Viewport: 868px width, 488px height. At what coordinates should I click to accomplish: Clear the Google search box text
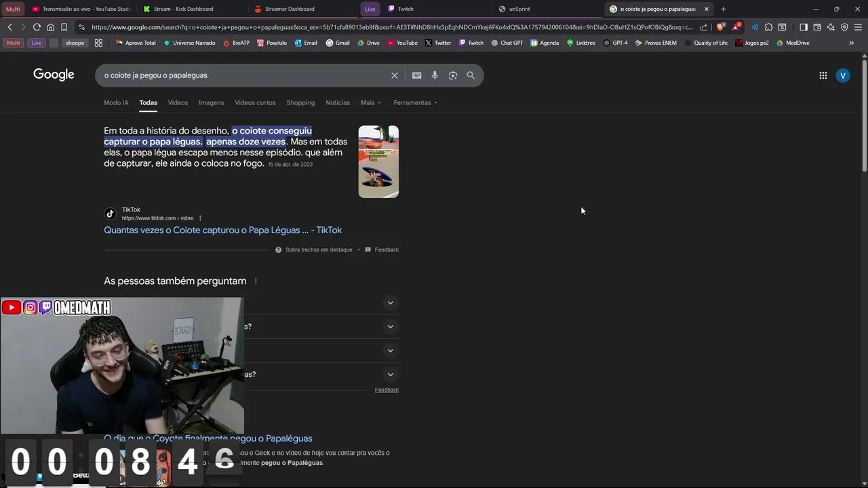tap(394, 75)
